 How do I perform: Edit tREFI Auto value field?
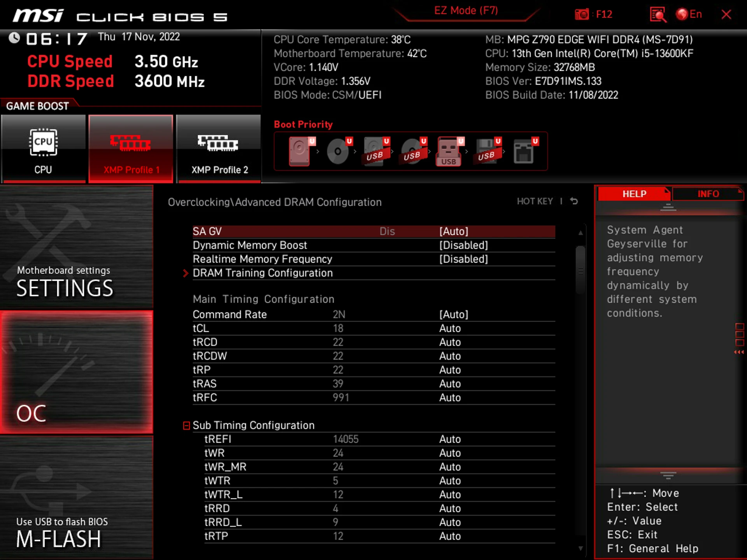pos(450,439)
